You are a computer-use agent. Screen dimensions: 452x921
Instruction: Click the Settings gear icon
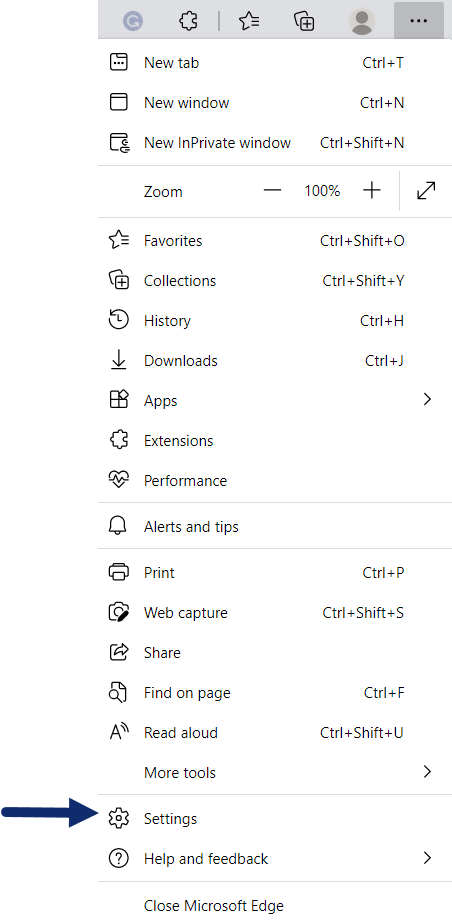[x=119, y=818]
